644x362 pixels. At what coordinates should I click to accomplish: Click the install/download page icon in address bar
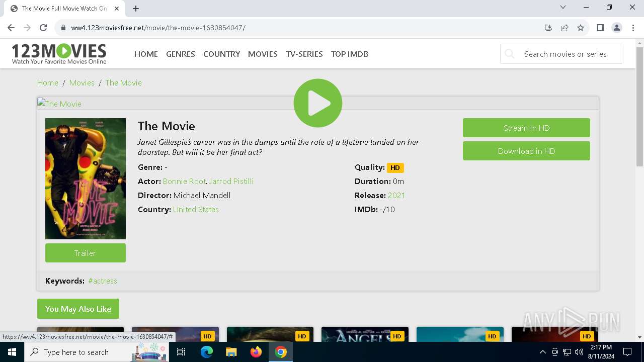(548, 28)
